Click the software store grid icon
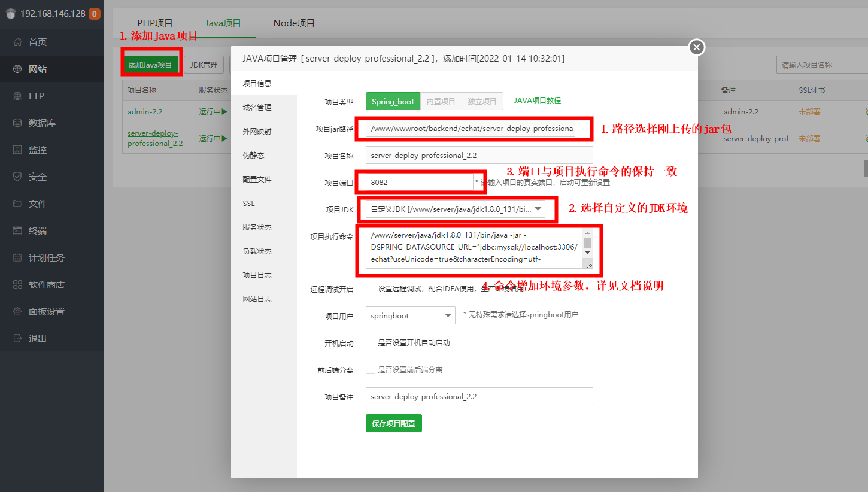Image resolution: width=868 pixels, height=492 pixels. pos(18,285)
